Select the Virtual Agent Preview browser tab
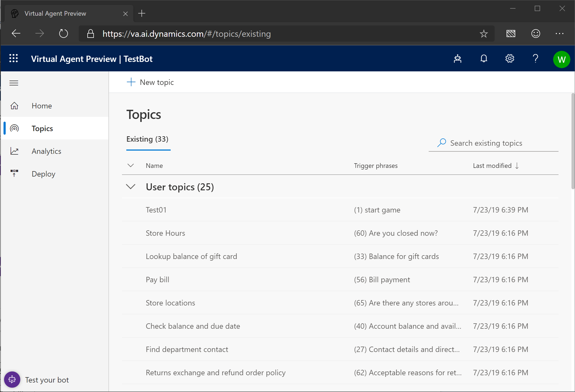 pos(55,13)
